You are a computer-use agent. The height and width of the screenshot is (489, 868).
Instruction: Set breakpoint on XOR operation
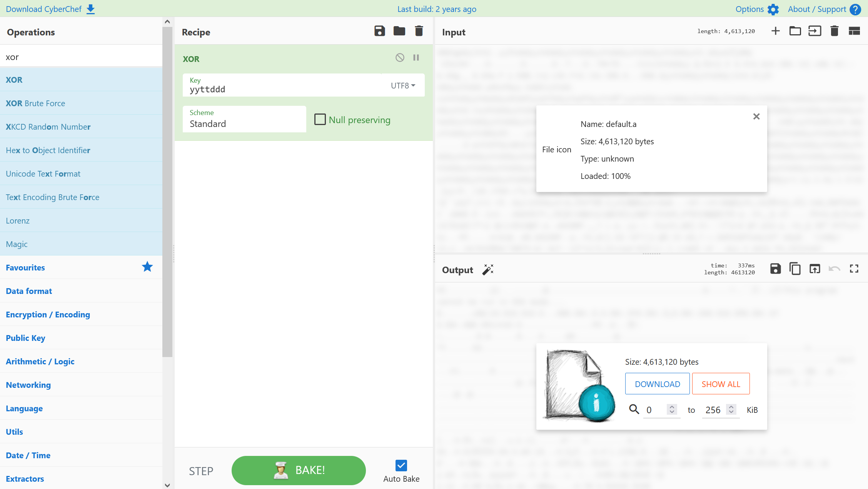[416, 58]
